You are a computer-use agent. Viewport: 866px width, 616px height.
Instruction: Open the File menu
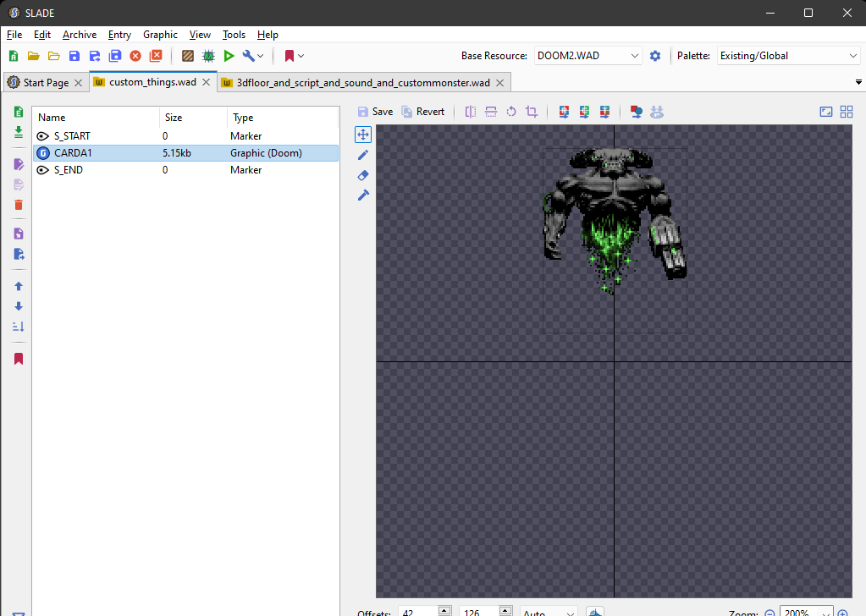(14, 35)
